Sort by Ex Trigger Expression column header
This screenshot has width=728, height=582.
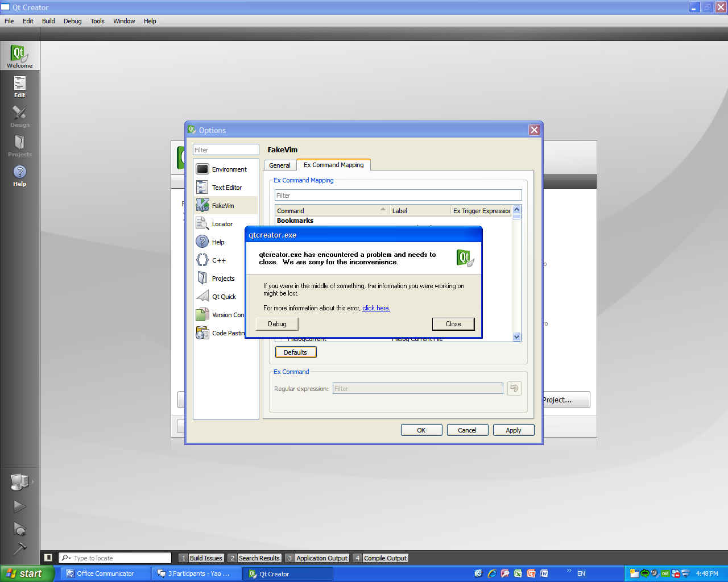[x=481, y=211]
